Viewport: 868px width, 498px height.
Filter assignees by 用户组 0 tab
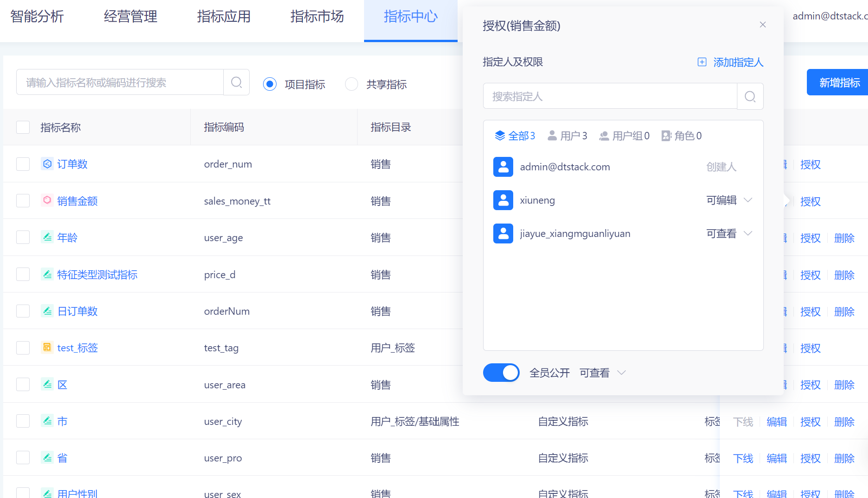click(624, 136)
